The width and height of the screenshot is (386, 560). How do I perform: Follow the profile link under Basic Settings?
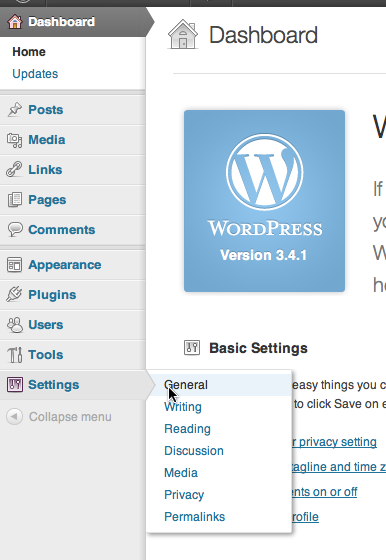point(305,517)
